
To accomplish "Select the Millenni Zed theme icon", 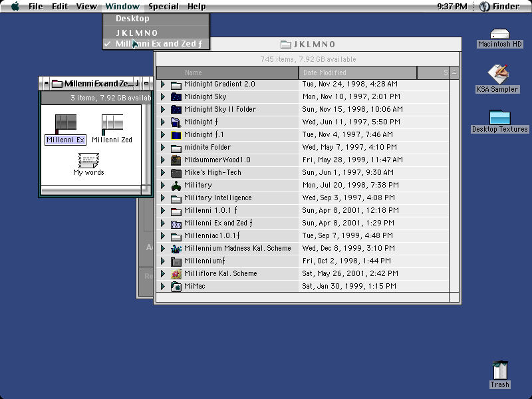I will click(x=112, y=124).
